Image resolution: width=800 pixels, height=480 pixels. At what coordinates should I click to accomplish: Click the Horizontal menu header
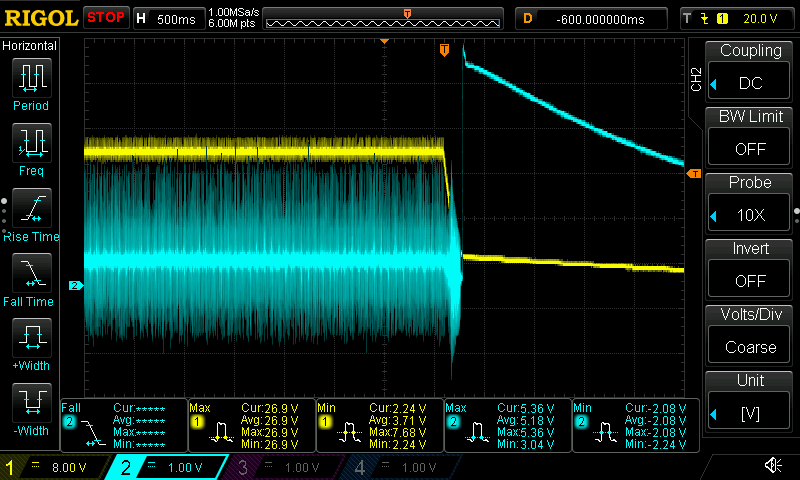pos(30,45)
